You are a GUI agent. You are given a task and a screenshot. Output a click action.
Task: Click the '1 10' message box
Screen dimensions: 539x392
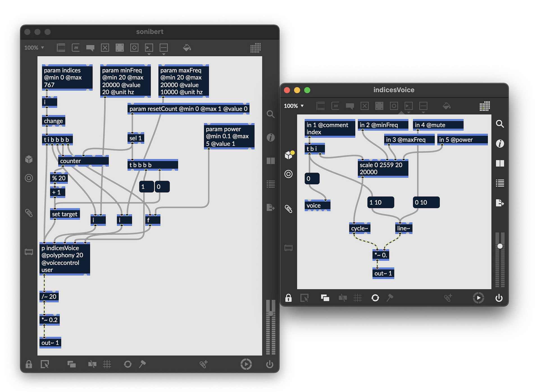pyautogui.click(x=380, y=202)
